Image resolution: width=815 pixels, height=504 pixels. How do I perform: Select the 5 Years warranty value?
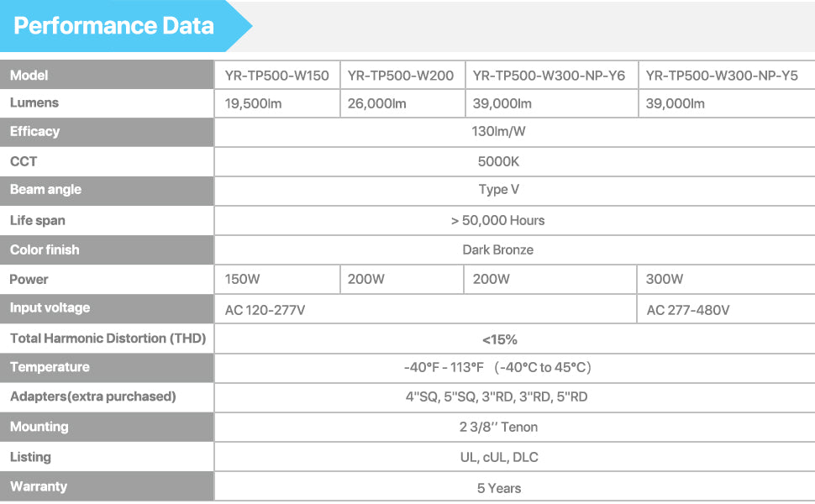pos(498,488)
